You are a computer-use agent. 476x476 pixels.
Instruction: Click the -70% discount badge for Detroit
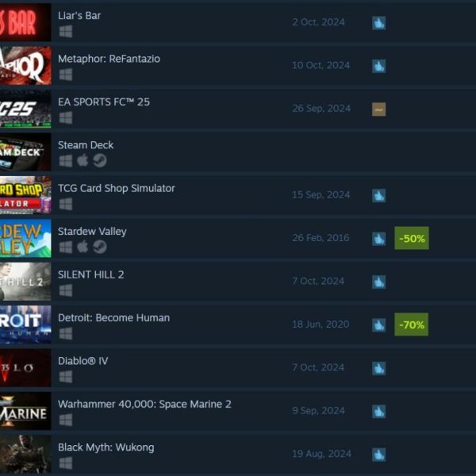[411, 324]
